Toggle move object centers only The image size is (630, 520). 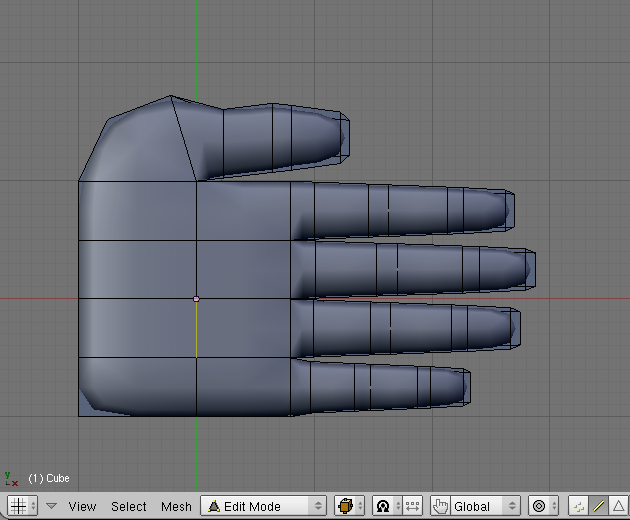click(412, 506)
